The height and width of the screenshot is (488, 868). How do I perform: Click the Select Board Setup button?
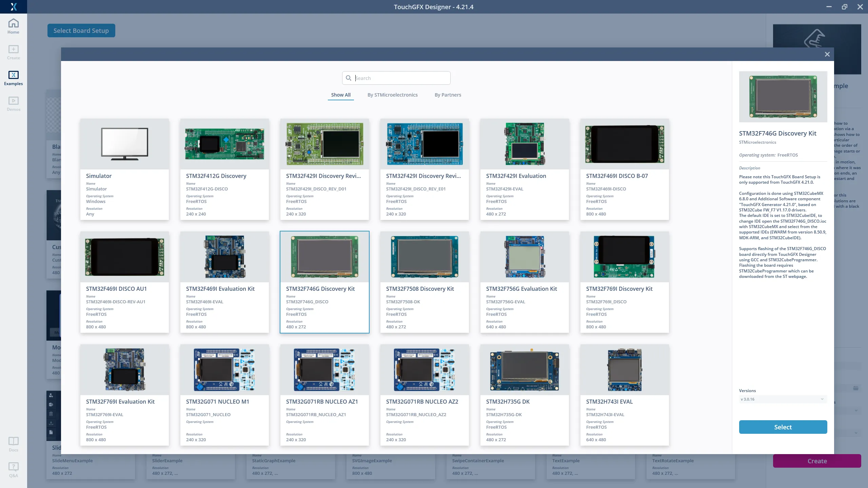tap(81, 30)
